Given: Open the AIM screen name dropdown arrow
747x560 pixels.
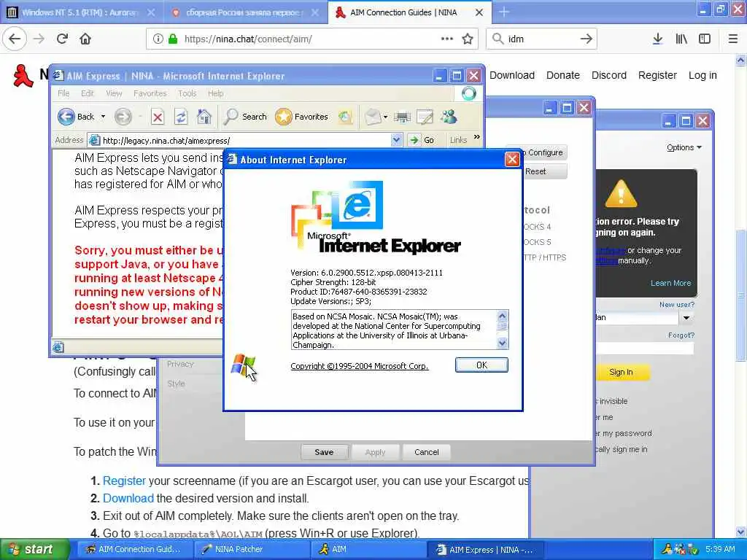Looking at the screenshot, I should (x=686, y=318).
